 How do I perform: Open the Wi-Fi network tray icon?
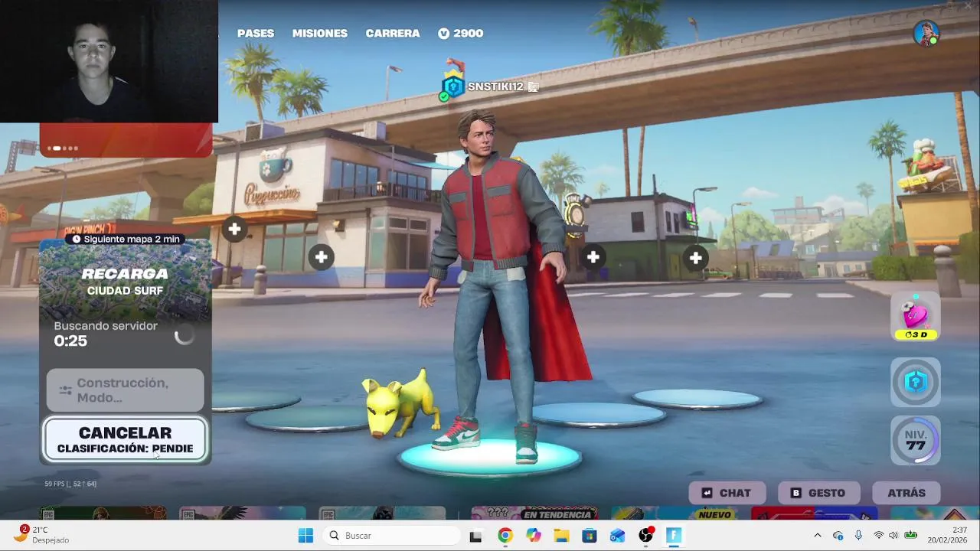pyautogui.click(x=878, y=536)
